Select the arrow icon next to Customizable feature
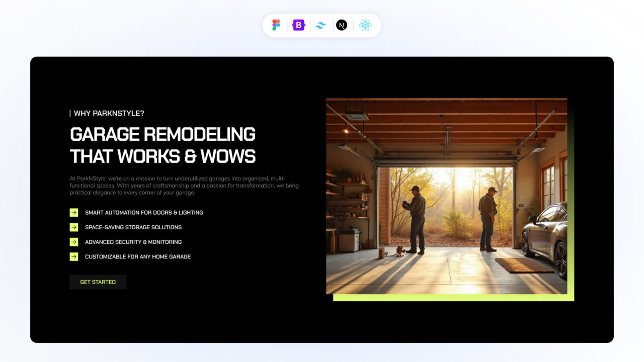Screen dimensions: 644x362 [73, 256]
